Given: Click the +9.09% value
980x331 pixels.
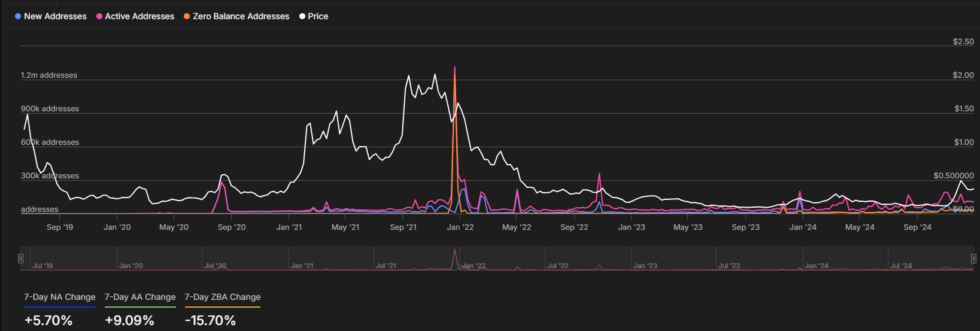Looking at the screenshot, I should (129, 320).
